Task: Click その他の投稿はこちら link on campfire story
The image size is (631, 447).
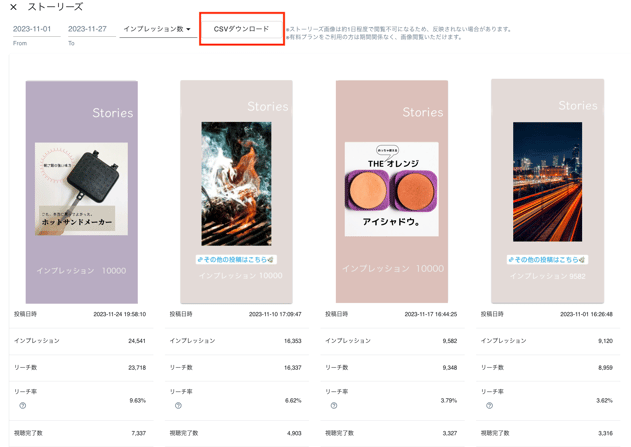Action: click(x=236, y=259)
